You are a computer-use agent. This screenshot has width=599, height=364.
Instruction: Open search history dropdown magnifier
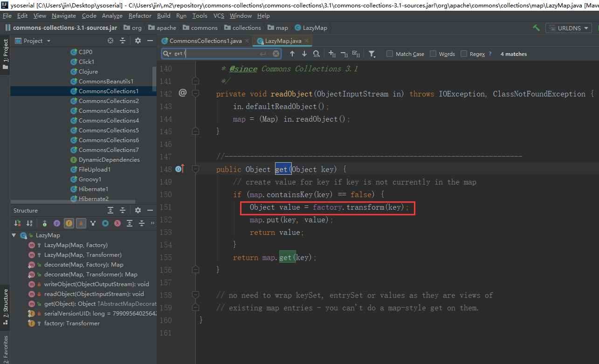(x=167, y=54)
